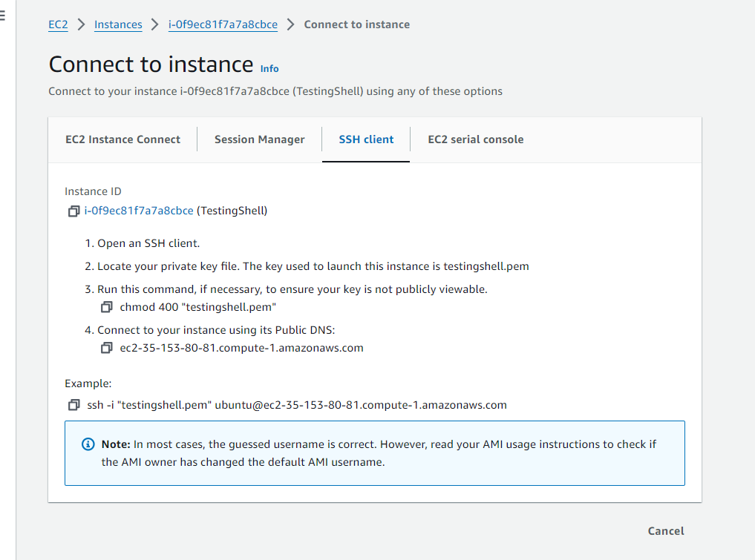Click the "Connect to instance" breadcrumb text
Screen dimensions: 755x560
tap(356, 24)
